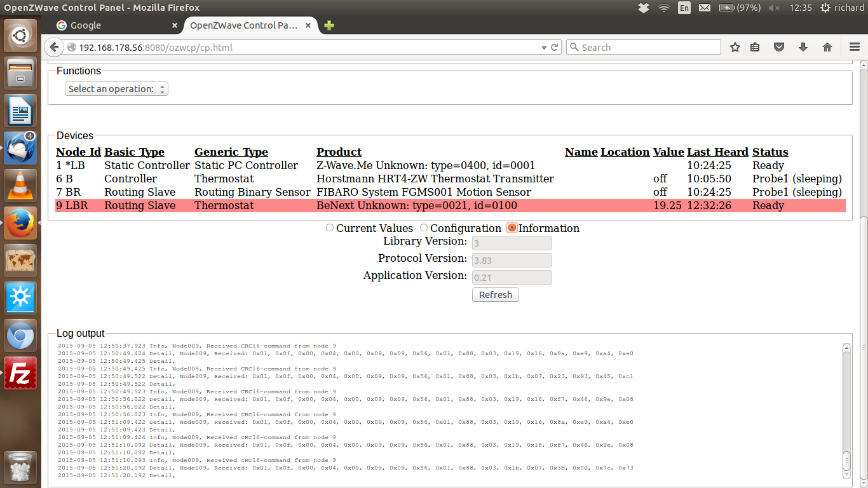
Task: Click the Refresh button
Action: 496,295
